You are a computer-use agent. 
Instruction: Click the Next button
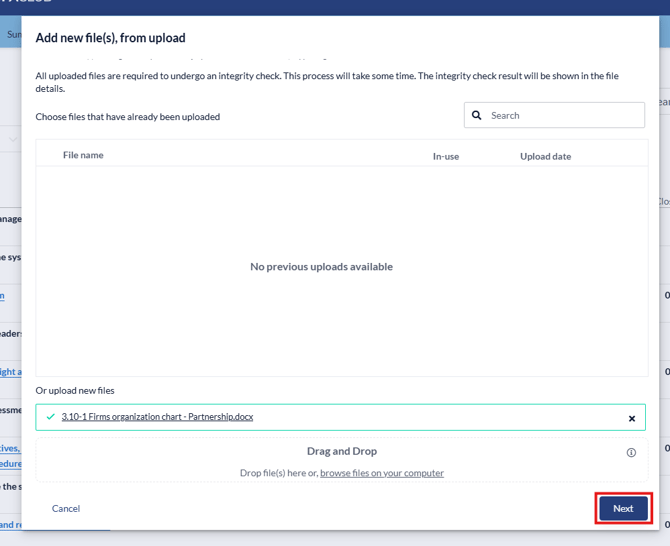click(x=623, y=508)
